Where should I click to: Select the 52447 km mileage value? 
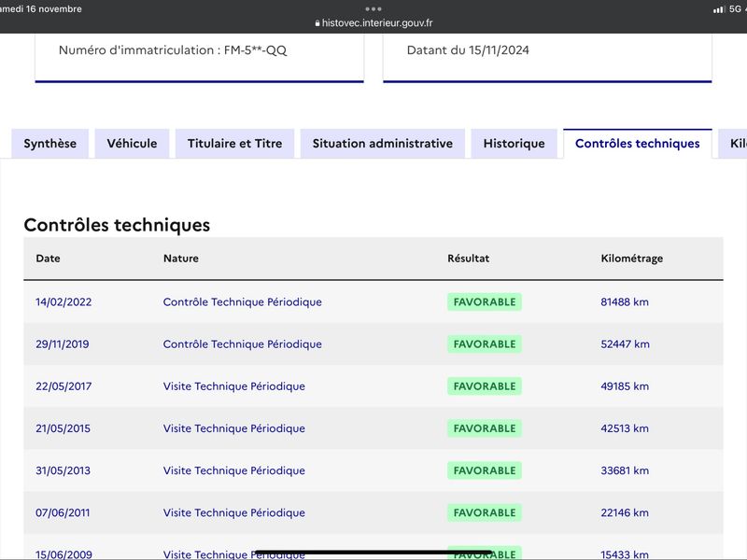coord(625,343)
